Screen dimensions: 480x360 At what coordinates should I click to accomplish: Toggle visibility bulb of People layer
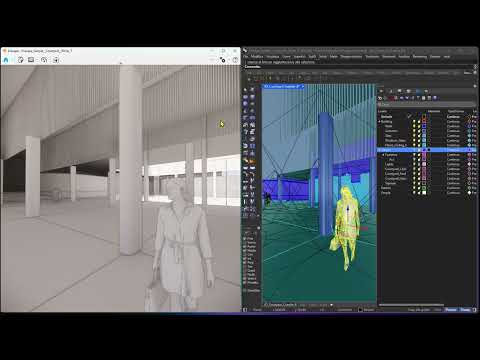(414, 193)
